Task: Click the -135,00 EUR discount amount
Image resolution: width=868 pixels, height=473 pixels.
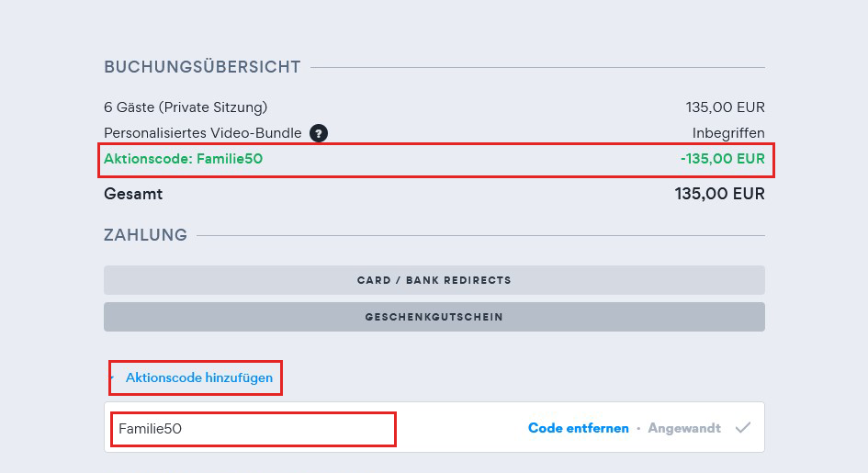Action: pos(722,159)
